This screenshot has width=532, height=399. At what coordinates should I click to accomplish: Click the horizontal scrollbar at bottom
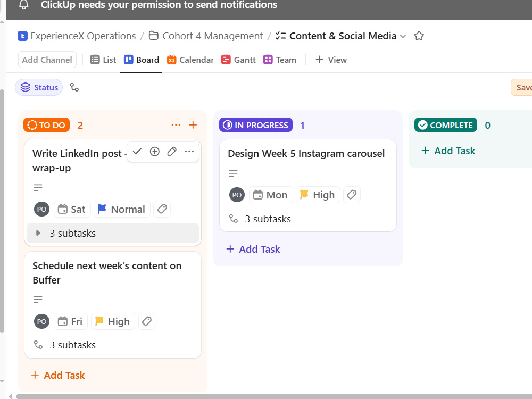coord(274,396)
